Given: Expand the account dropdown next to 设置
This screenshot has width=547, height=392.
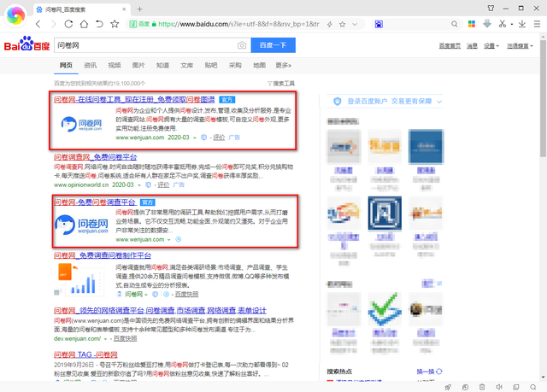Looking at the screenshot, I should (x=520, y=45).
